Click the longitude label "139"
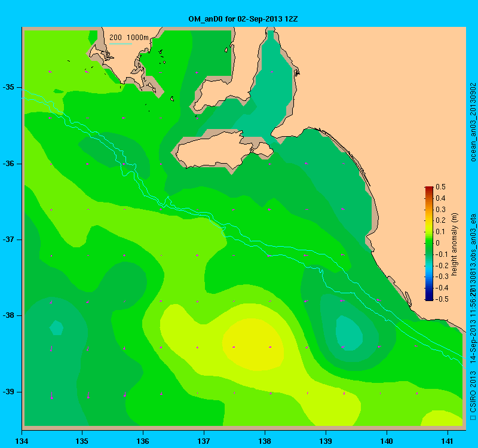 tap(326, 441)
